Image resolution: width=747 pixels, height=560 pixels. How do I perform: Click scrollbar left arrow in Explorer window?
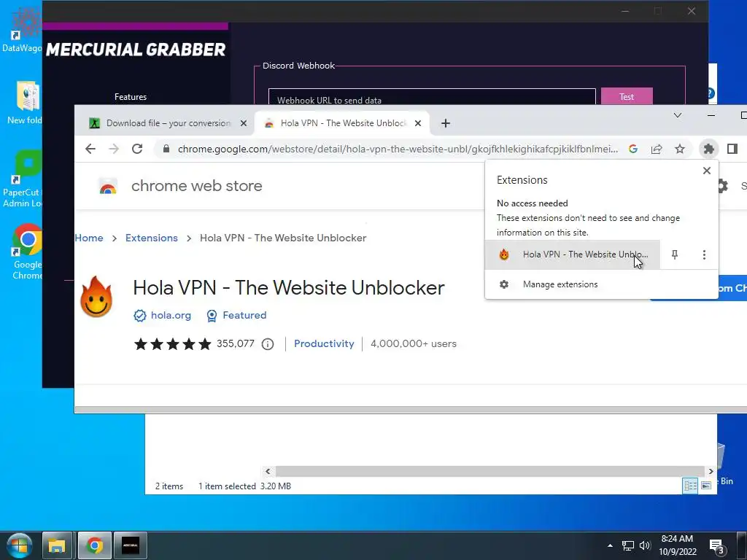(268, 472)
